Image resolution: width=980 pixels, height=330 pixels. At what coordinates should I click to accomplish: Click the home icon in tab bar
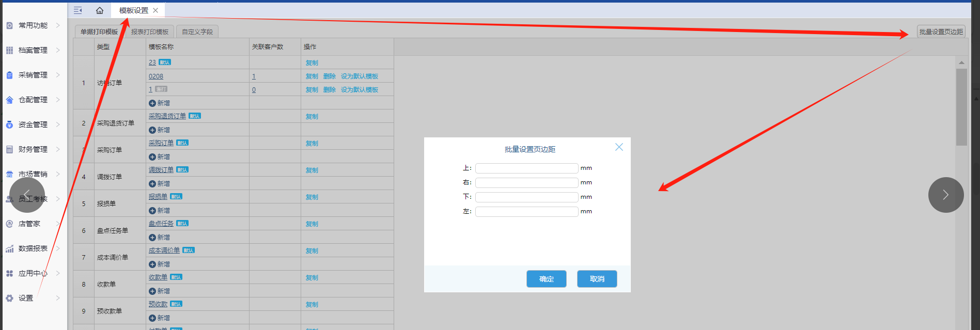[x=100, y=10]
